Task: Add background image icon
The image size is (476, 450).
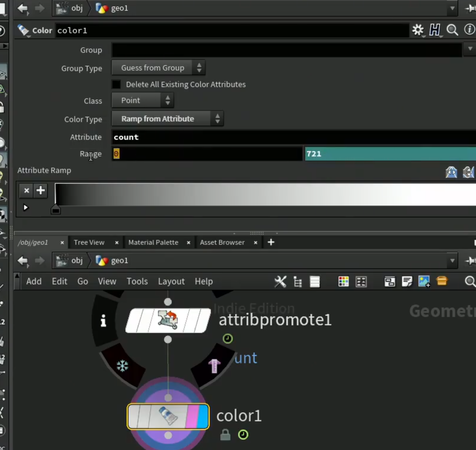Action: click(x=424, y=281)
